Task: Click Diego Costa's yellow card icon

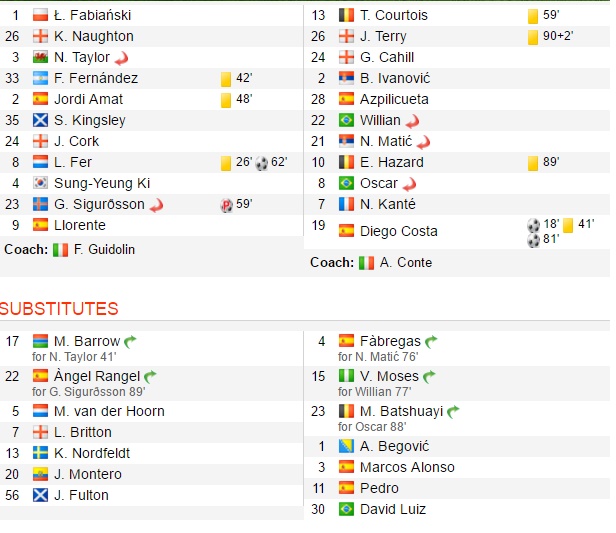Action: 567,225
